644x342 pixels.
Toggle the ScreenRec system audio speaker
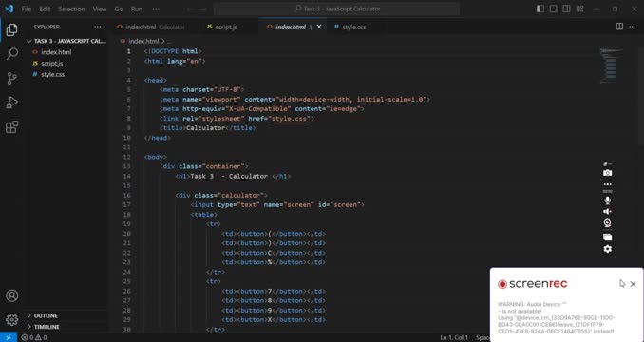[608, 212]
